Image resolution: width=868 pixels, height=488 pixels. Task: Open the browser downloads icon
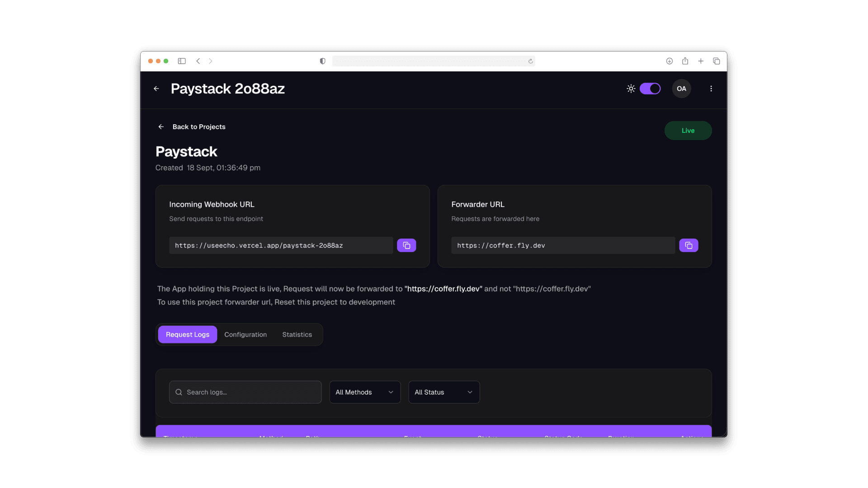tap(669, 61)
